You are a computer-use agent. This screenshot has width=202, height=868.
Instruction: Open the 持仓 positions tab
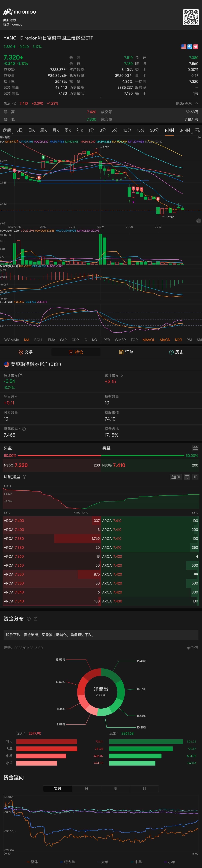(x=76, y=352)
